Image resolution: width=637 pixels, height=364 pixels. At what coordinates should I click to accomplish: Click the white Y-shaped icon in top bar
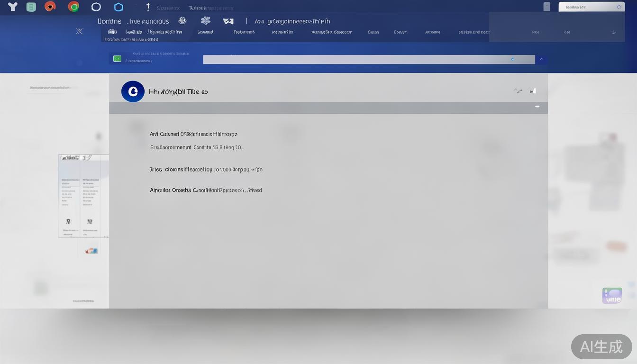[13, 7]
